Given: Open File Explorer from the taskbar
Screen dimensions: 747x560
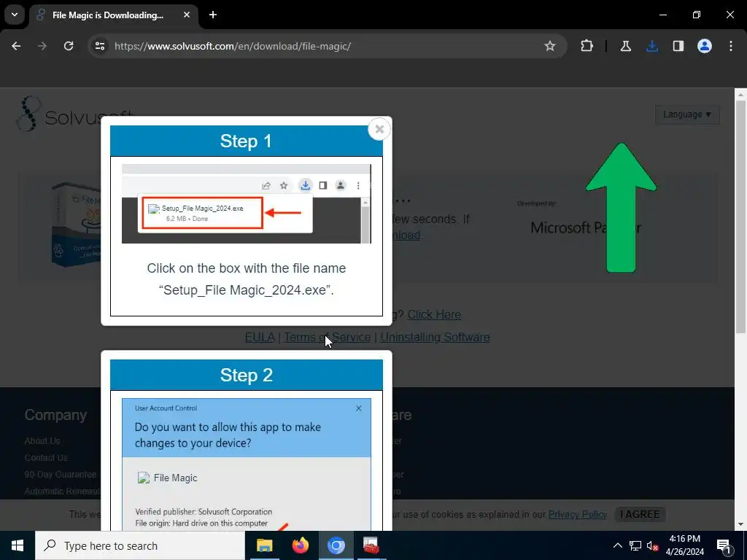Looking at the screenshot, I should [264, 545].
